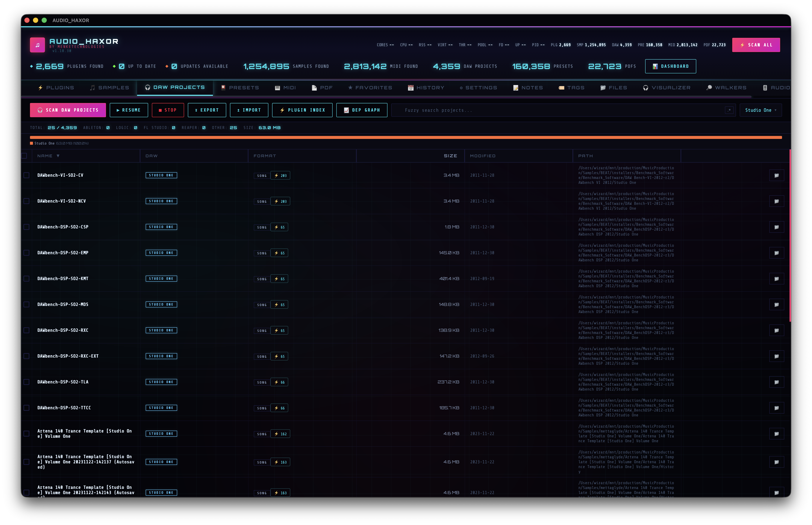Click the 65 plugin badge on DAWbench-DSP-SO2-CSP
Screen dimensions: 812x525
click(279, 227)
